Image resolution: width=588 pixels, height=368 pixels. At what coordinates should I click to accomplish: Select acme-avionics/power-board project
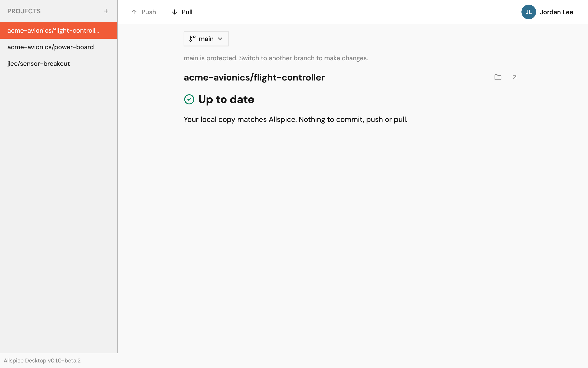pyautogui.click(x=59, y=47)
